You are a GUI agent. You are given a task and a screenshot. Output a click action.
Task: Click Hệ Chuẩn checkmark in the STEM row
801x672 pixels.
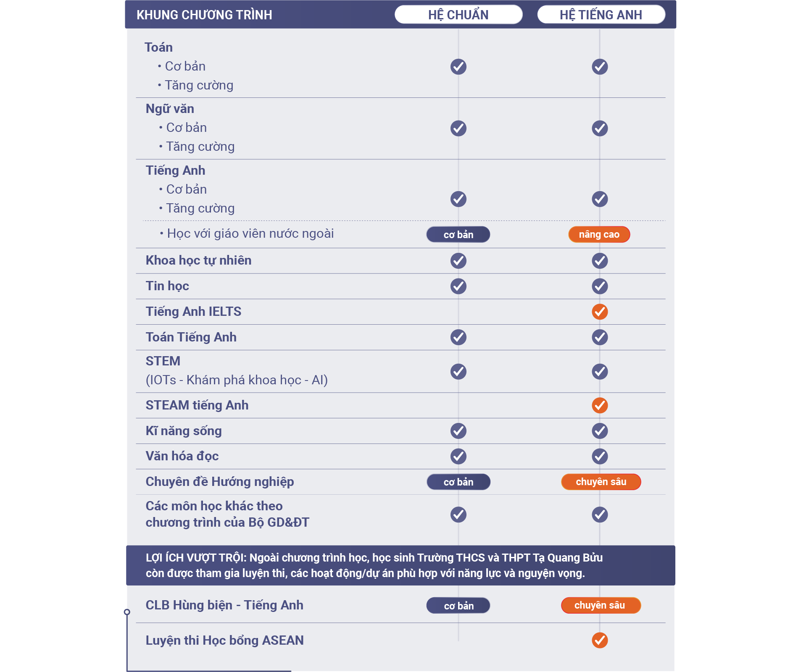click(x=458, y=371)
